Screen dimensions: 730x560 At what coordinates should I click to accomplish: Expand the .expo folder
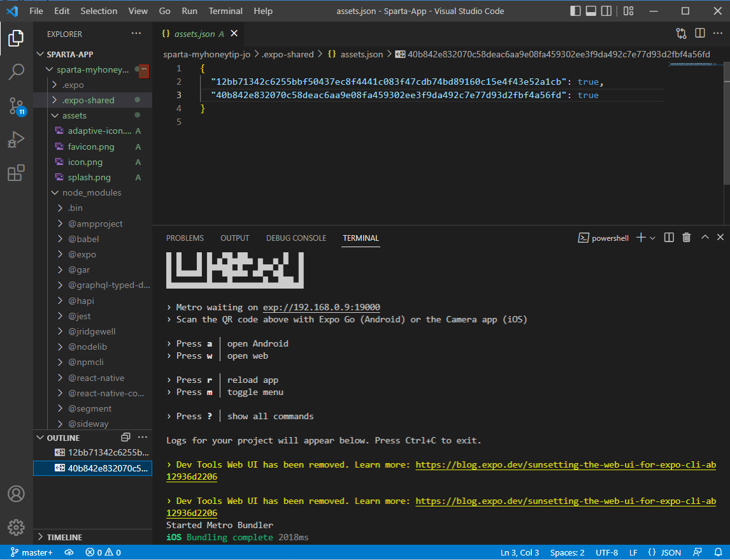point(92,85)
